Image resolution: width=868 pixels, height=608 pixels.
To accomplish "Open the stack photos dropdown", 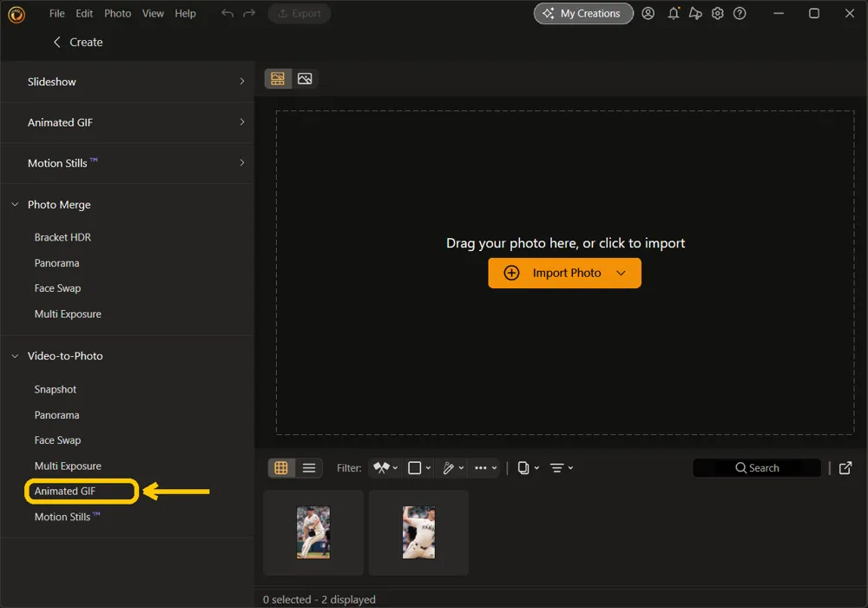I will 528,468.
